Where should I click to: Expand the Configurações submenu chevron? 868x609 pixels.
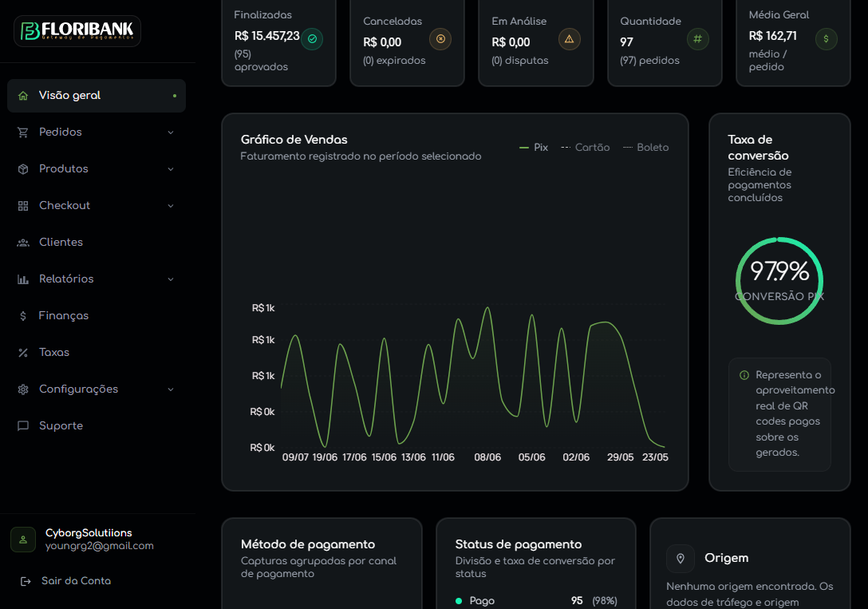point(171,390)
